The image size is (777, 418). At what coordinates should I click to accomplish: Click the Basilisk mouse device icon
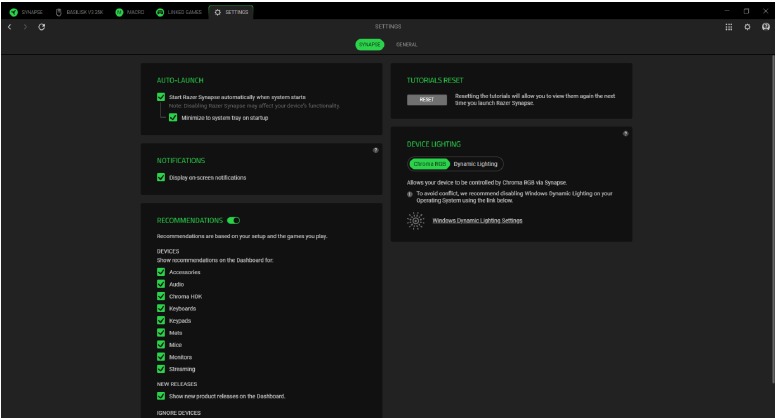tap(58, 12)
